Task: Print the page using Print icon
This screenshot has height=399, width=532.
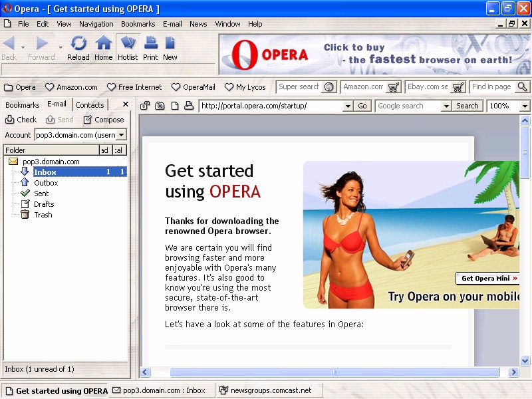Action: (x=150, y=48)
